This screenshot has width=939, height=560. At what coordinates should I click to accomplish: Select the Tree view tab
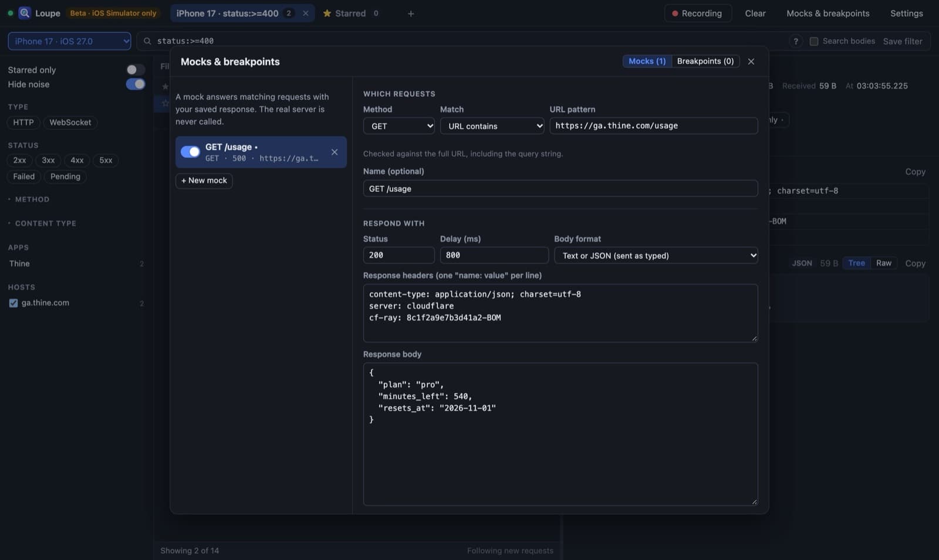[856, 263]
